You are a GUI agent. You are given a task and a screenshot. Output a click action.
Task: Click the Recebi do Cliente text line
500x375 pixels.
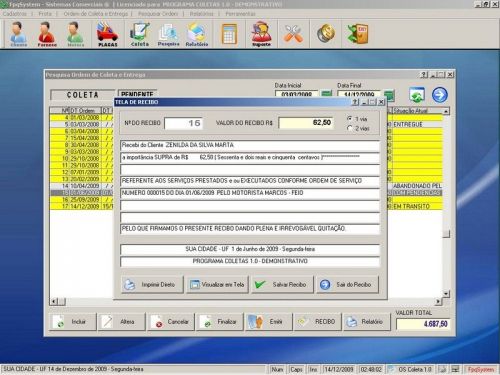[250, 145]
